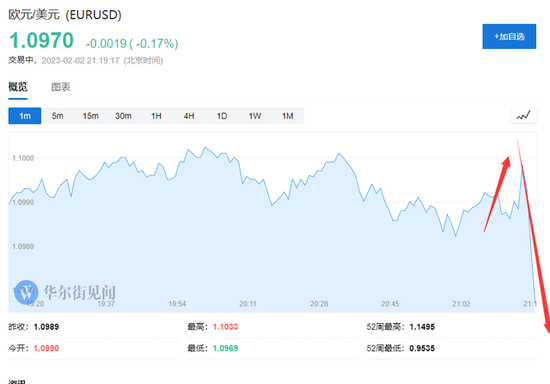Click the 52周最高 value 1.1495
This screenshot has width=550, height=384.
[x=422, y=327]
